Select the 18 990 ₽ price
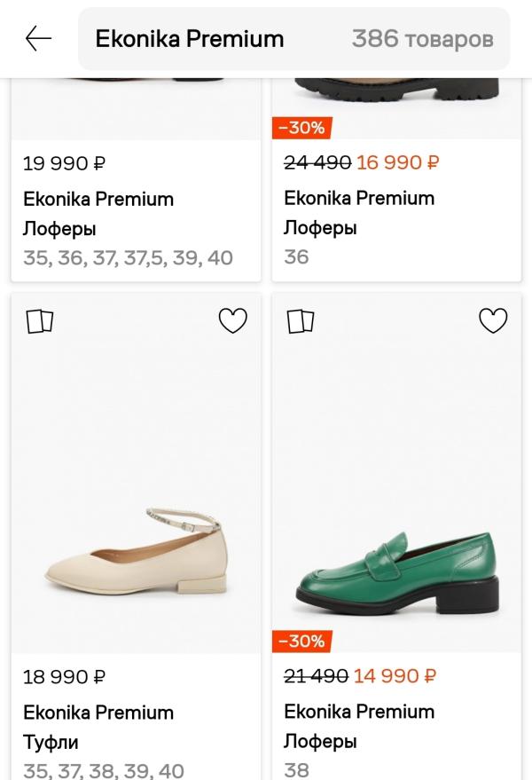 tap(64, 677)
